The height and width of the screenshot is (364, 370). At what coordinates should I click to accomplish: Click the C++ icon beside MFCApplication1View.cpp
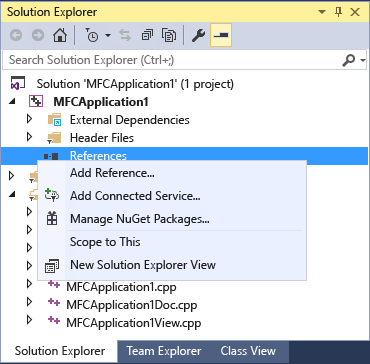click(54, 320)
